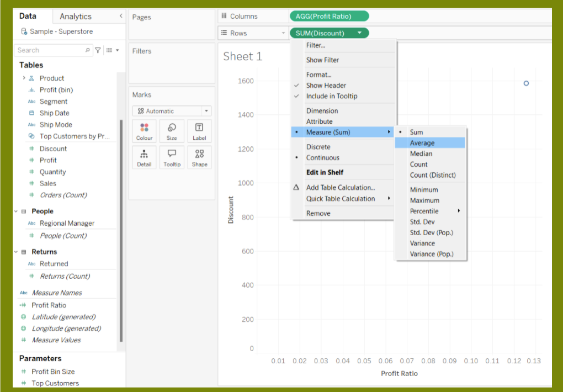This screenshot has width=563, height=392.
Task: Select Discrete in the context menu
Action: click(x=318, y=147)
